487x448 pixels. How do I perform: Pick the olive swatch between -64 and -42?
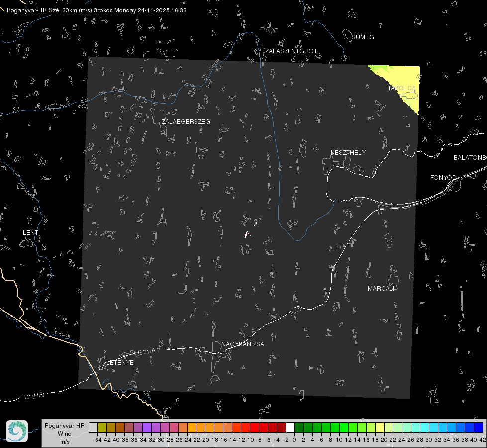click(102, 427)
